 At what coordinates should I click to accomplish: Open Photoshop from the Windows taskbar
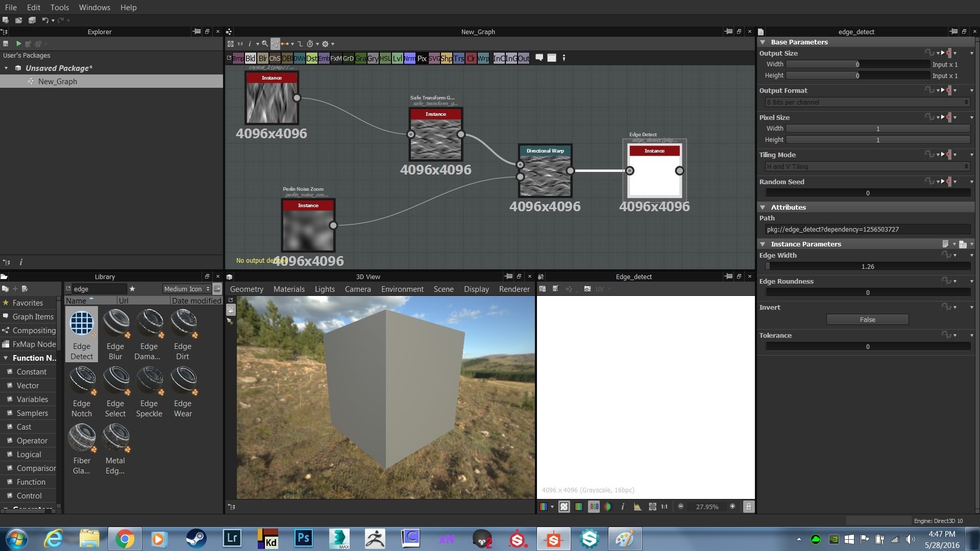pyautogui.click(x=303, y=538)
